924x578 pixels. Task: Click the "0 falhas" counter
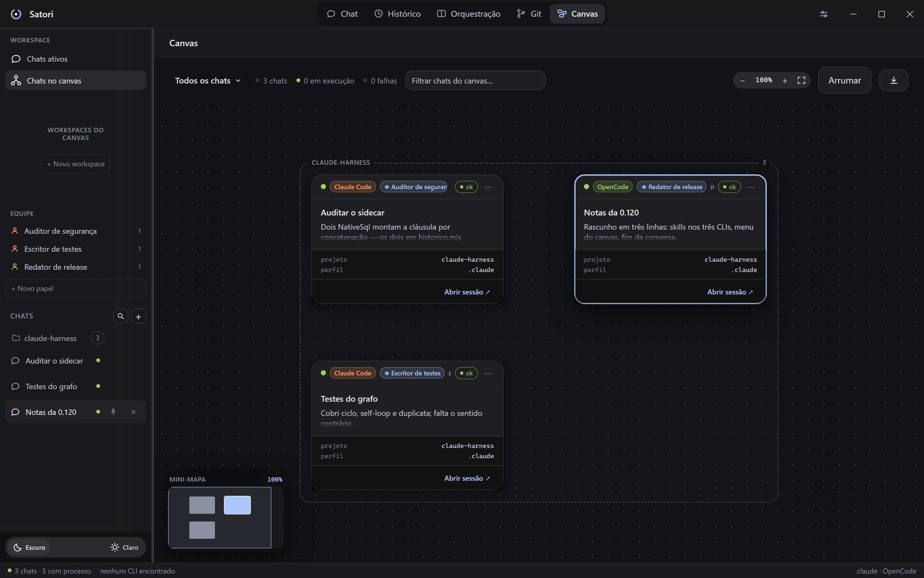380,81
